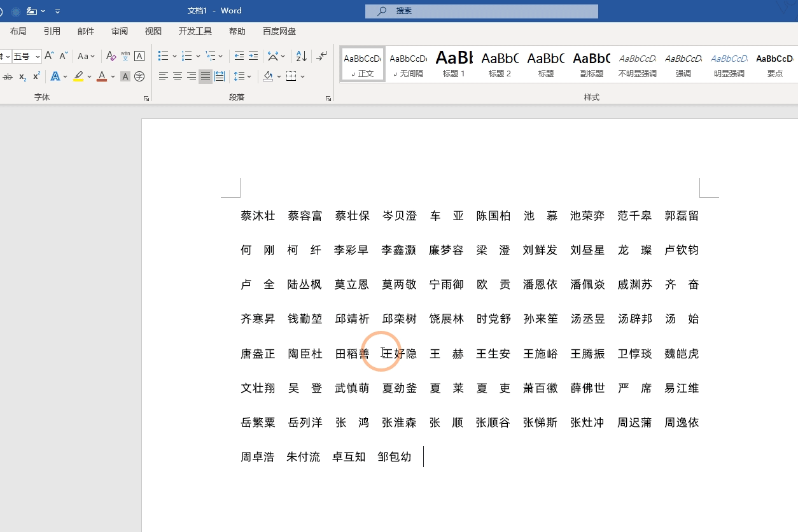Click the 搜索 search box
798x532 pixels.
pos(482,11)
